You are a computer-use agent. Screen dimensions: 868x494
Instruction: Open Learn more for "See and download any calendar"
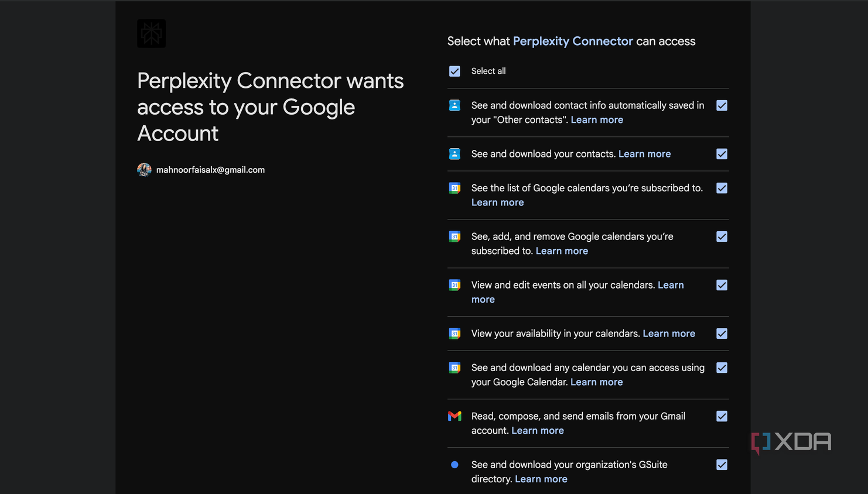tap(596, 382)
